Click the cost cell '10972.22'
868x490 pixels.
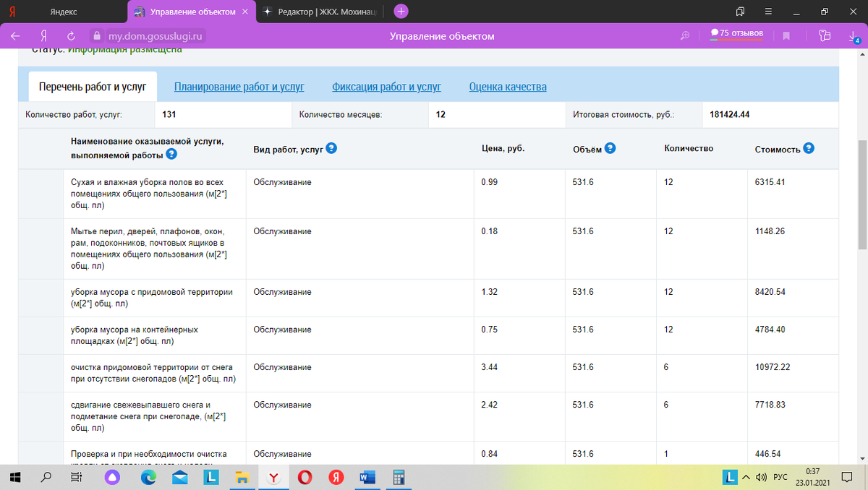tap(773, 367)
